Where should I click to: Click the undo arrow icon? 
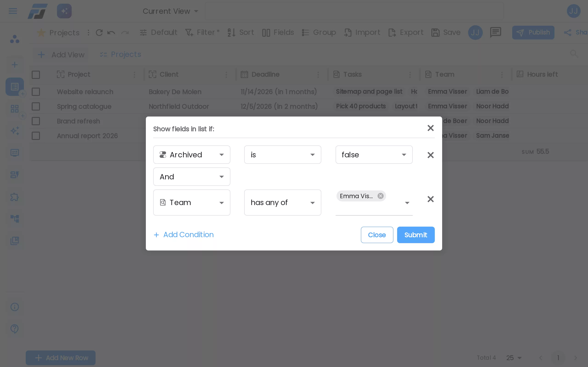coord(111,33)
